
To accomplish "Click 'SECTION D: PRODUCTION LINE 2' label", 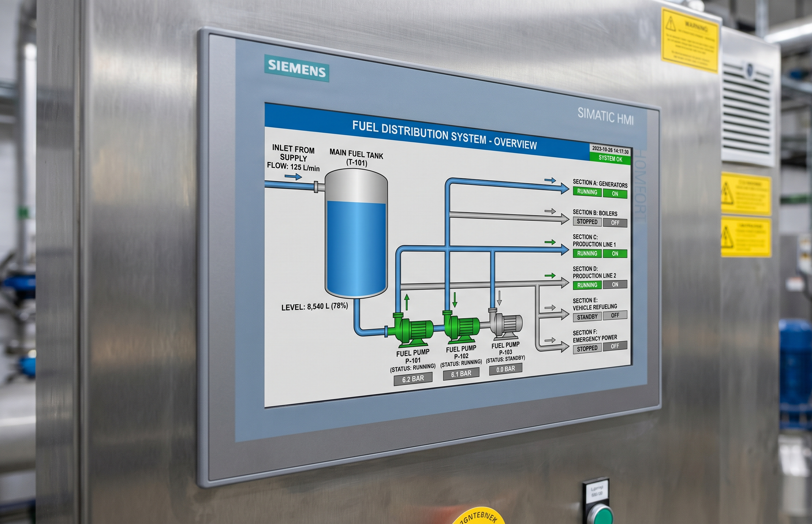I will (594, 272).
